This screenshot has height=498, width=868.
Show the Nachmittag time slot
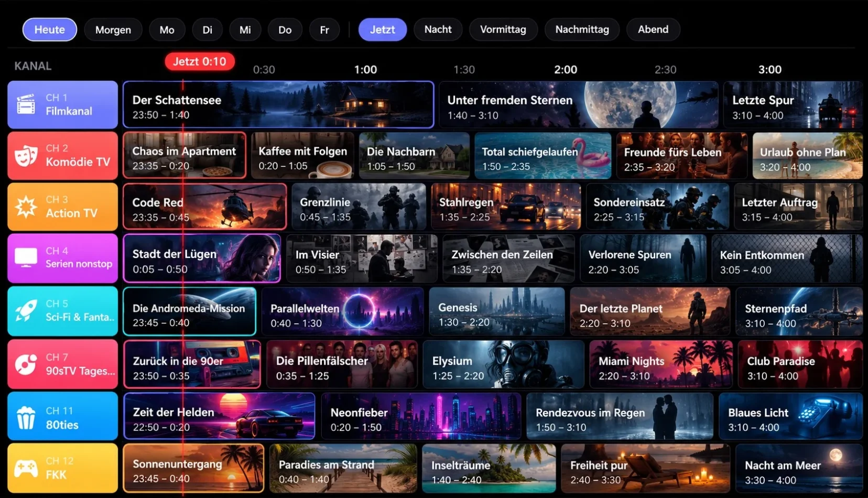pos(582,29)
